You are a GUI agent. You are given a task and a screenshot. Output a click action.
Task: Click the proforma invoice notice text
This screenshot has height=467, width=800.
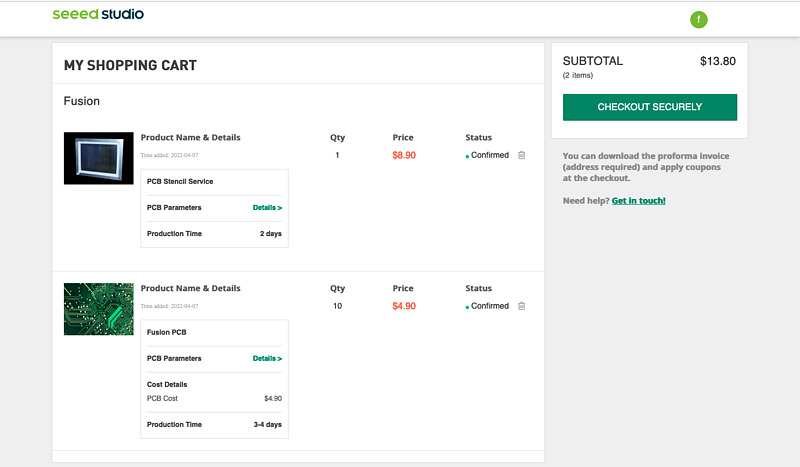(646, 167)
